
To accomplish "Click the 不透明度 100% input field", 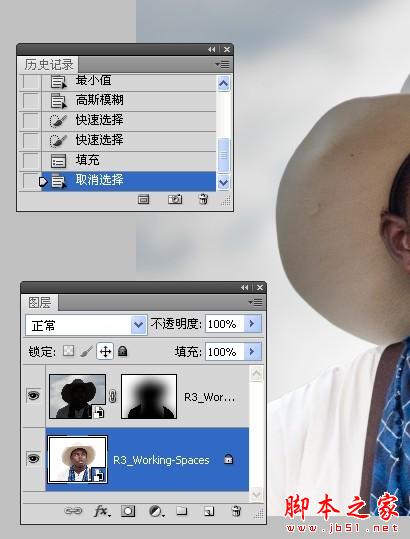I will (225, 324).
